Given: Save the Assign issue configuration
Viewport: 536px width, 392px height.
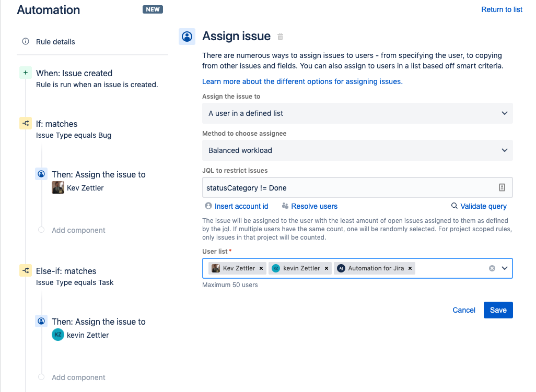Looking at the screenshot, I should [x=498, y=310].
